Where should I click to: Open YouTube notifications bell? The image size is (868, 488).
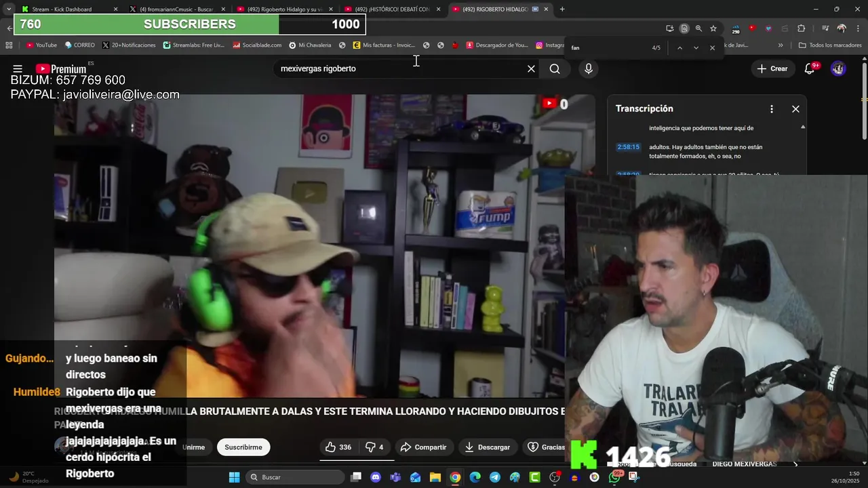click(x=809, y=68)
